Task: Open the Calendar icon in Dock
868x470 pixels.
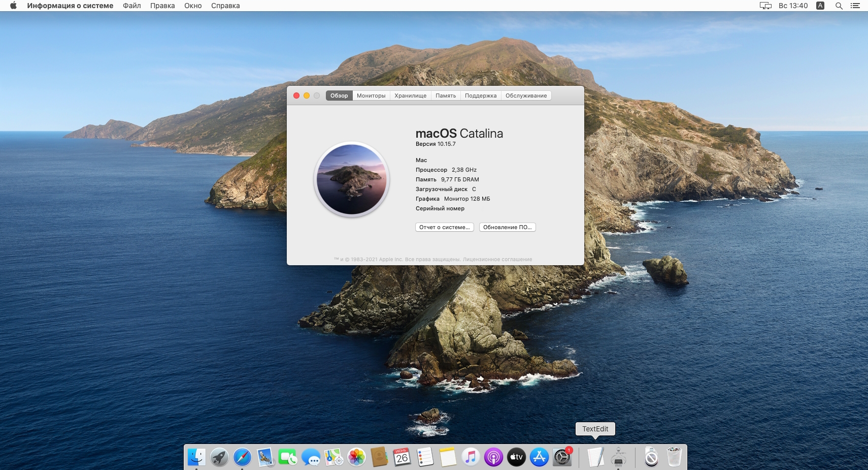Action: pos(402,457)
